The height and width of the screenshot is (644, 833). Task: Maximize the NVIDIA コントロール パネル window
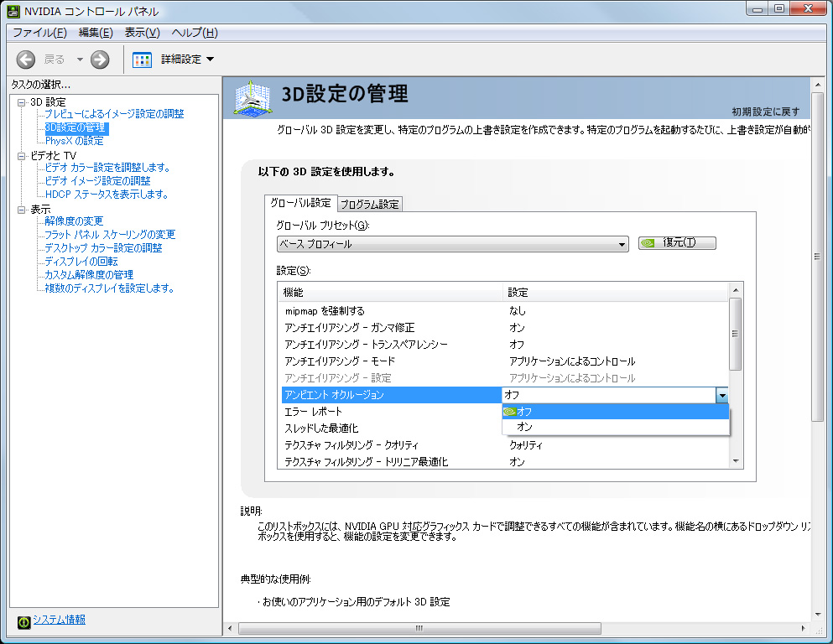[778, 8]
